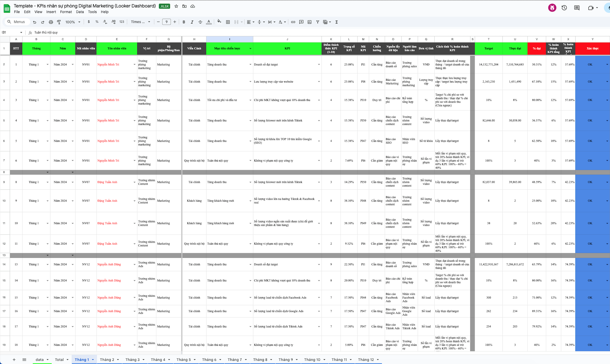Open the Times font family dropdown

(x=140, y=22)
